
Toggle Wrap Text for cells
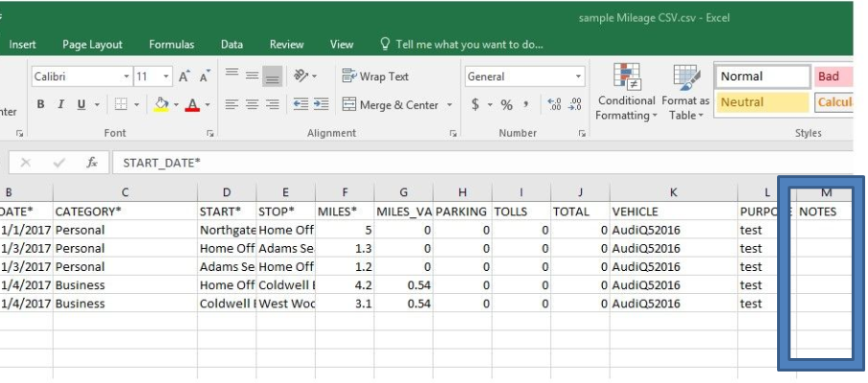(x=375, y=77)
